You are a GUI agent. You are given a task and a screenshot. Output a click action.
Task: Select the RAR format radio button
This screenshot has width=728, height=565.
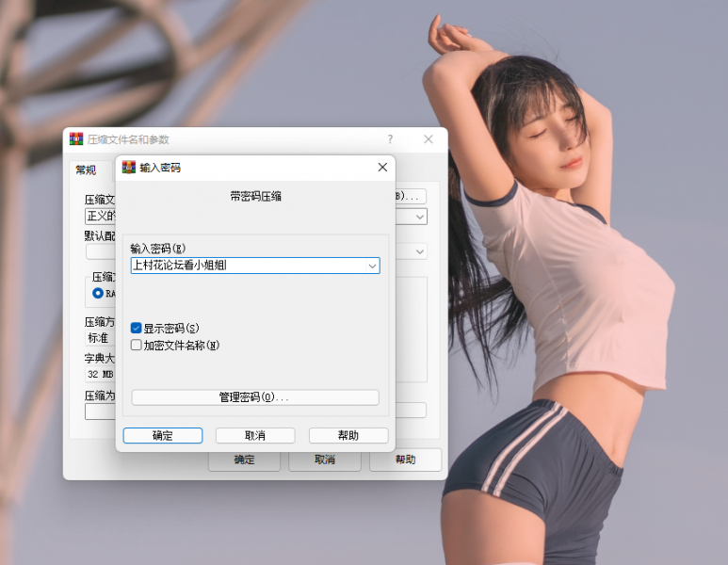[98, 294]
